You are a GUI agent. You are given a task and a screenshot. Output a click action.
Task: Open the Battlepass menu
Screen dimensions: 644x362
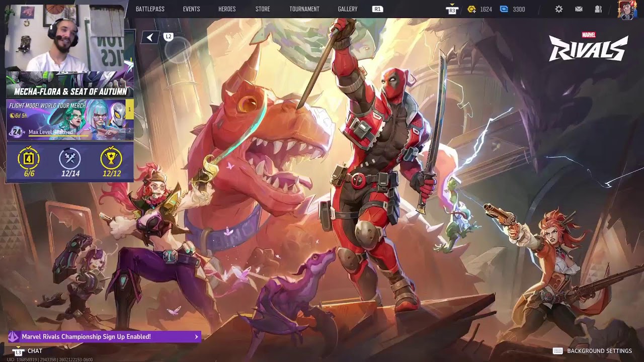[150, 9]
